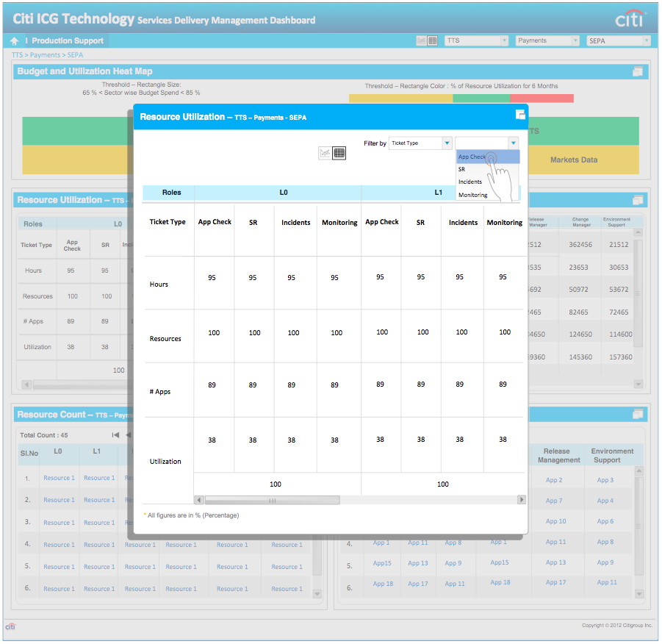Open the App 10 link
Viewport: 662px width, 644px height.
coord(555,521)
